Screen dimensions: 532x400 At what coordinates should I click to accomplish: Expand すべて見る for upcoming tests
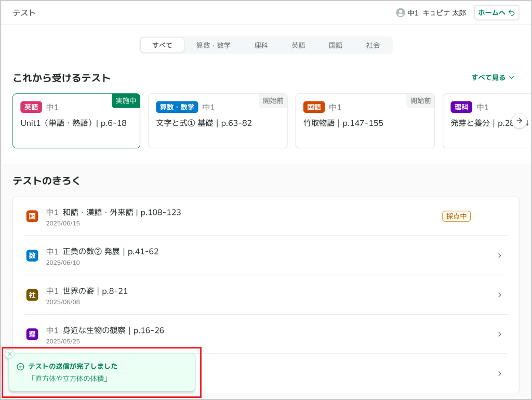(493, 78)
